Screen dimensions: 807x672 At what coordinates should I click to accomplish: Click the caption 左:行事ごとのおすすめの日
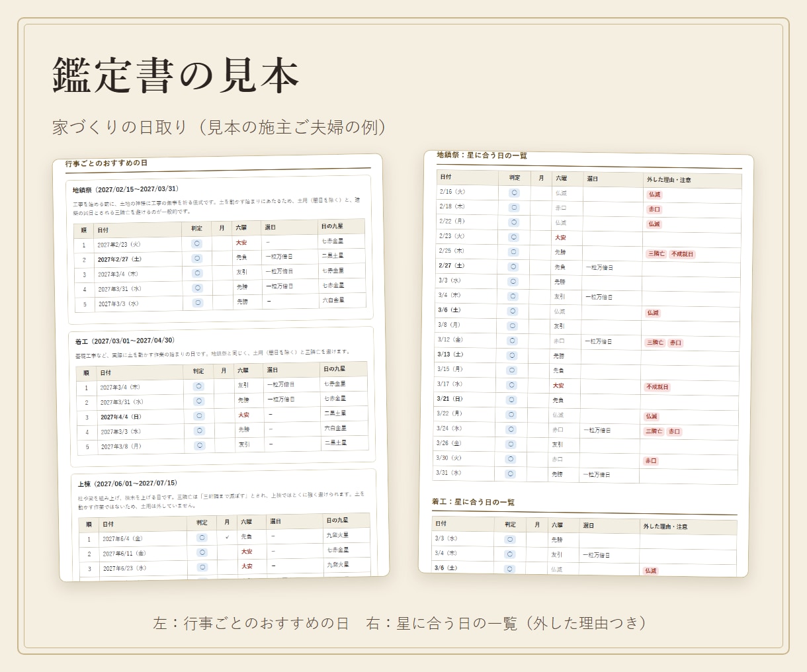[x=251, y=623]
